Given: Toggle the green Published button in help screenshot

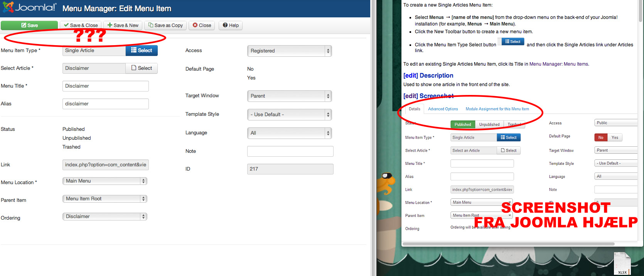Looking at the screenshot, I should pyautogui.click(x=463, y=125).
